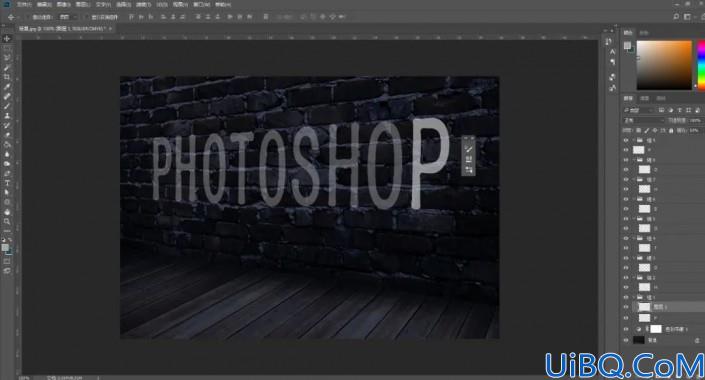Image resolution: width=705 pixels, height=380 pixels.
Task: Open the 窗口 menu
Action: coord(201,4)
